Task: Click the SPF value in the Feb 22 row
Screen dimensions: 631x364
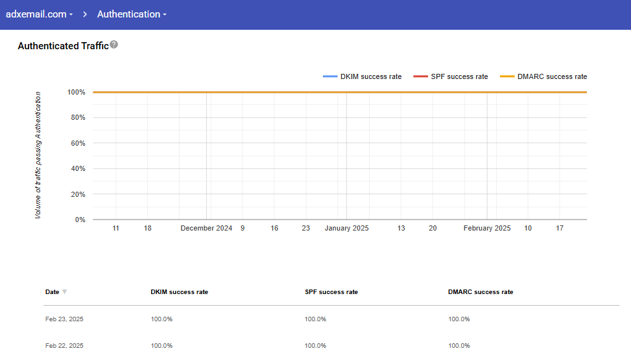Action: 315,346
